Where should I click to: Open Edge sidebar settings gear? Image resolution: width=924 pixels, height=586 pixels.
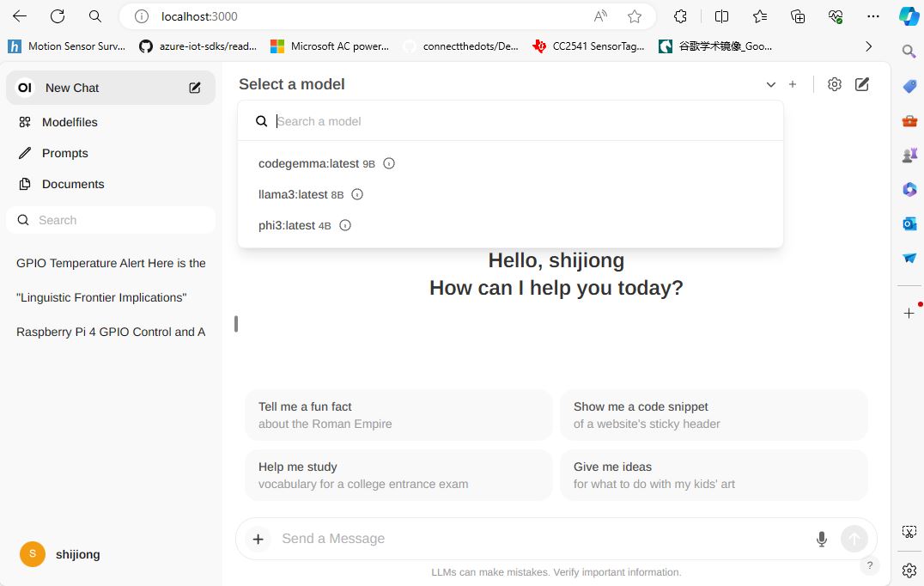tap(909, 570)
